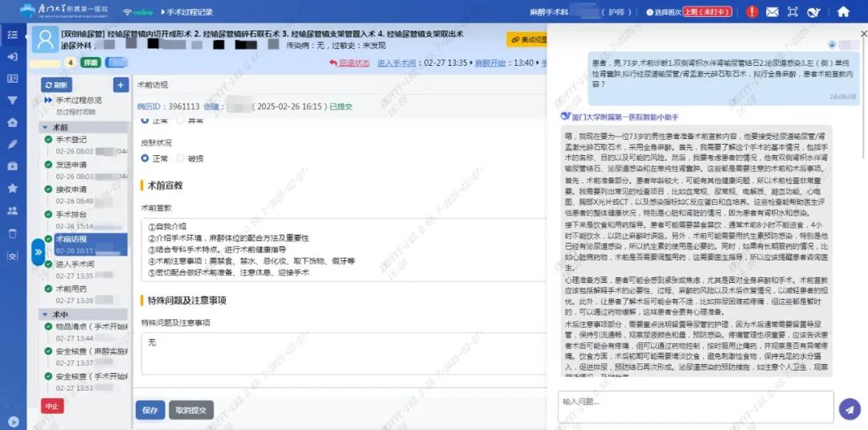Select 破损 radio for 皮肤状况

[180, 158]
